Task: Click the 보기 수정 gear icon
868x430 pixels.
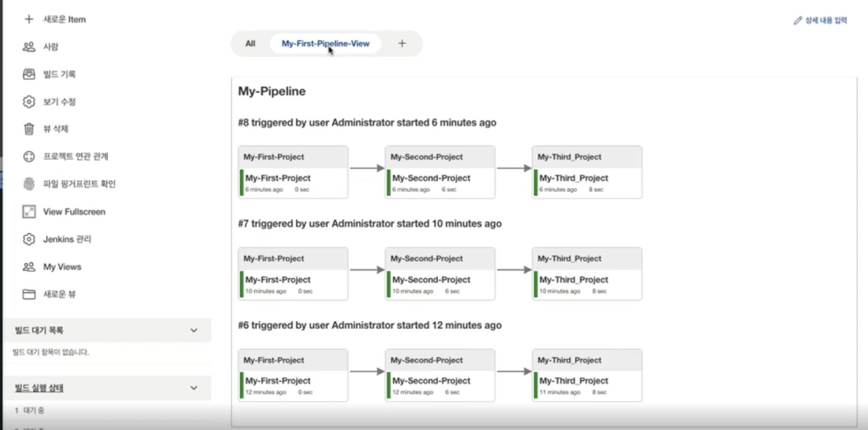Action: click(x=29, y=102)
